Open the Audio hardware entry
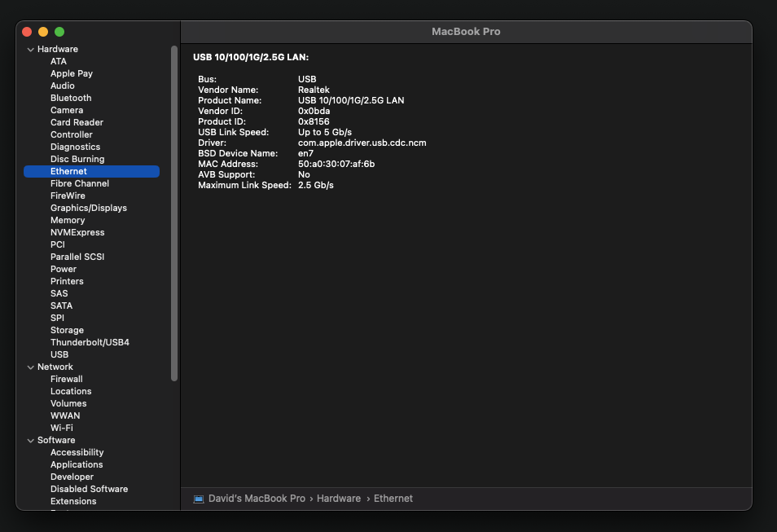777x532 pixels. [63, 86]
